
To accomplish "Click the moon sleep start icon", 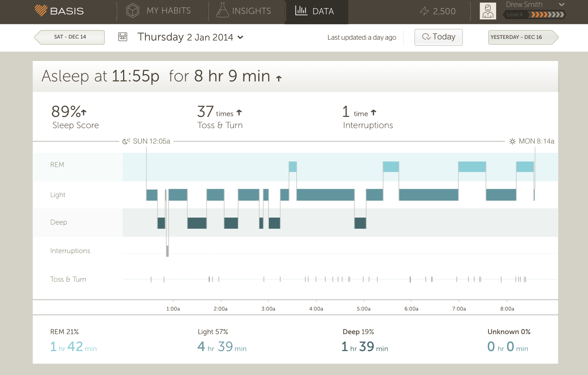I will tap(126, 141).
